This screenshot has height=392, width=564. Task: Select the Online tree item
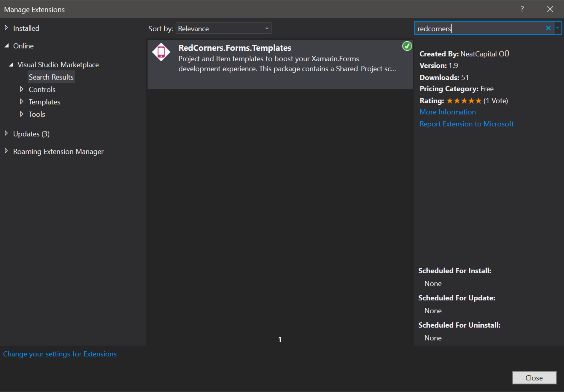pyautogui.click(x=23, y=46)
